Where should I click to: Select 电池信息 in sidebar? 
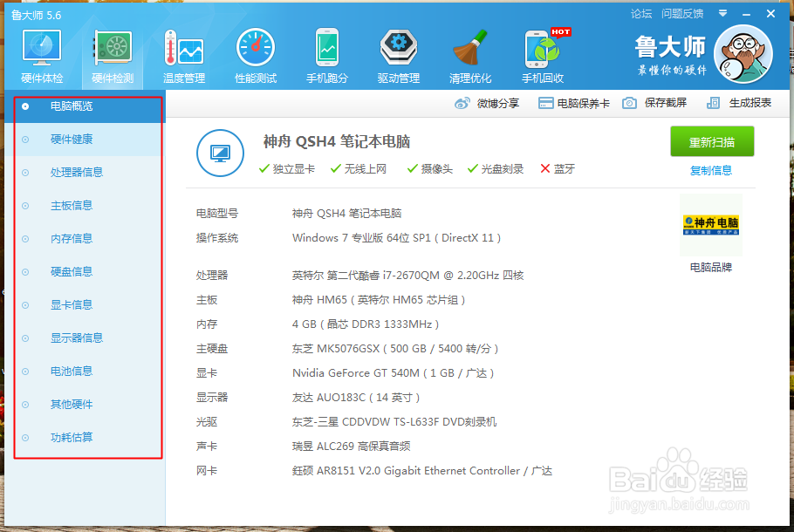pyautogui.click(x=86, y=371)
